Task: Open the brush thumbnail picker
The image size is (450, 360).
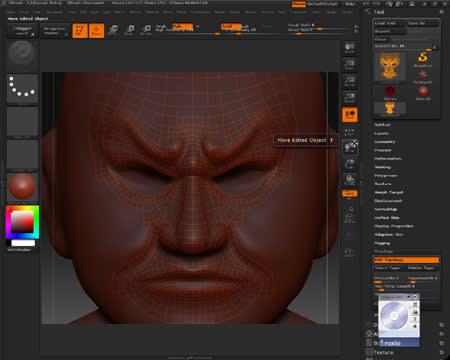Action: click(x=22, y=54)
